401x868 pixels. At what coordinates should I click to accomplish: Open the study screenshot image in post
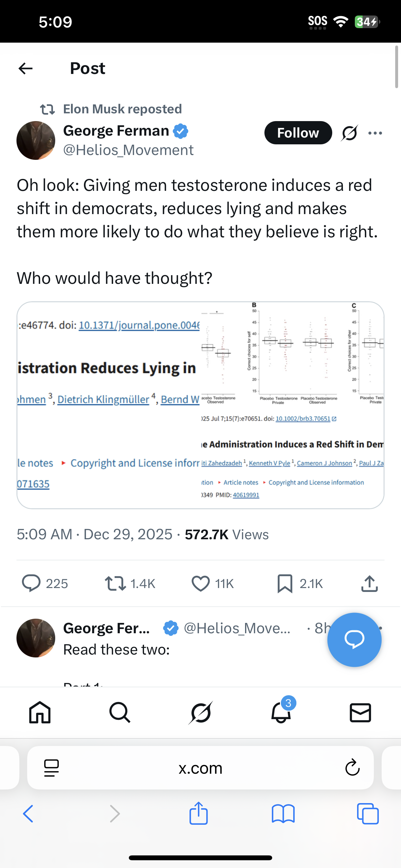200,405
